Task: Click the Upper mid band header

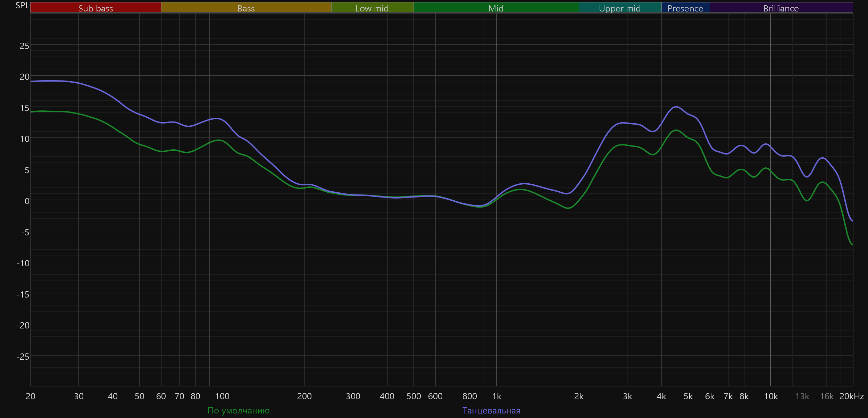Action: coord(620,8)
